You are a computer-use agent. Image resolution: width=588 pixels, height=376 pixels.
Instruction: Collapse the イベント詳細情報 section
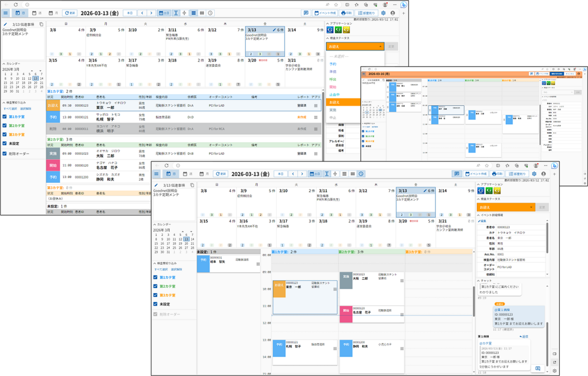point(479,215)
